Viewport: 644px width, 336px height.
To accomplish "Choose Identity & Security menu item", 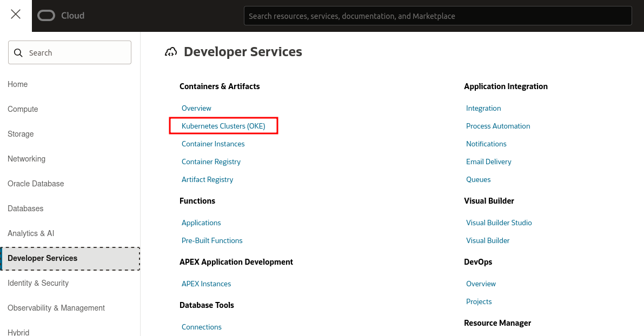I will coord(38,283).
